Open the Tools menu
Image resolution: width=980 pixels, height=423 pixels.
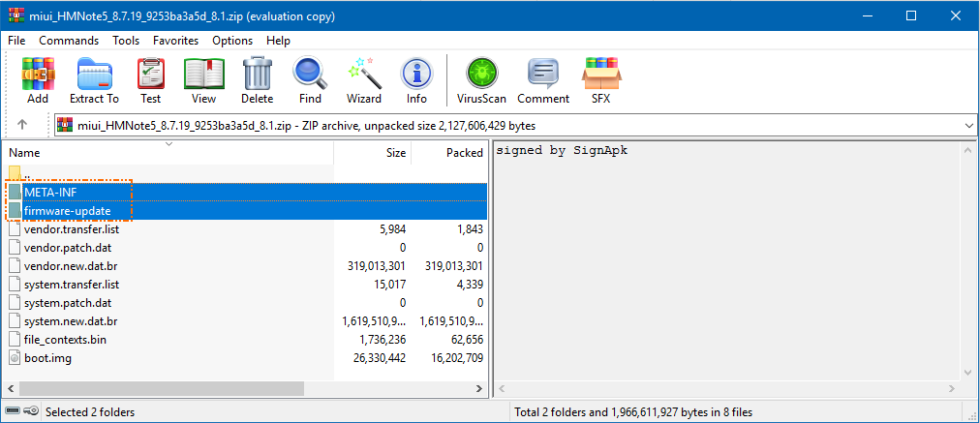click(126, 41)
